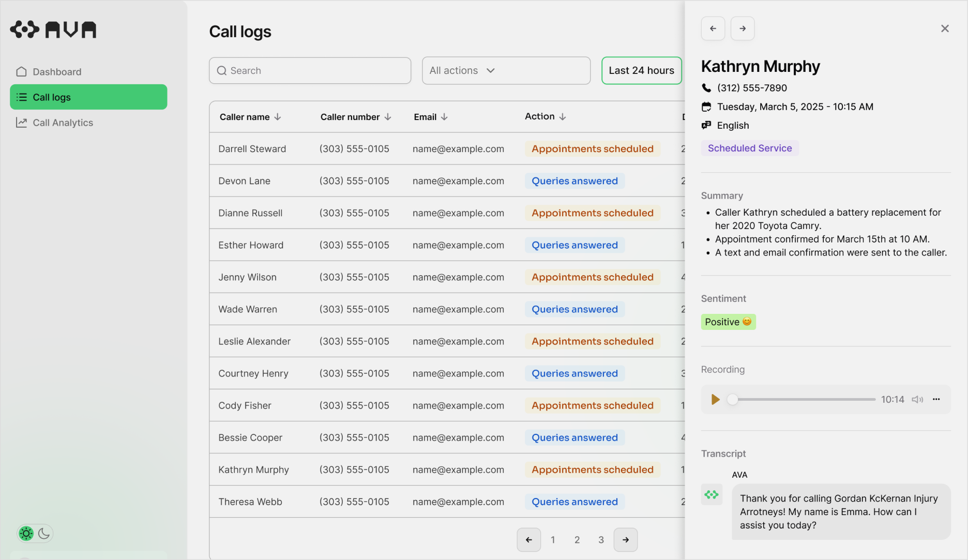Open Cody Fisher call row
The height and width of the screenshot is (560, 968).
coord(447,405)
